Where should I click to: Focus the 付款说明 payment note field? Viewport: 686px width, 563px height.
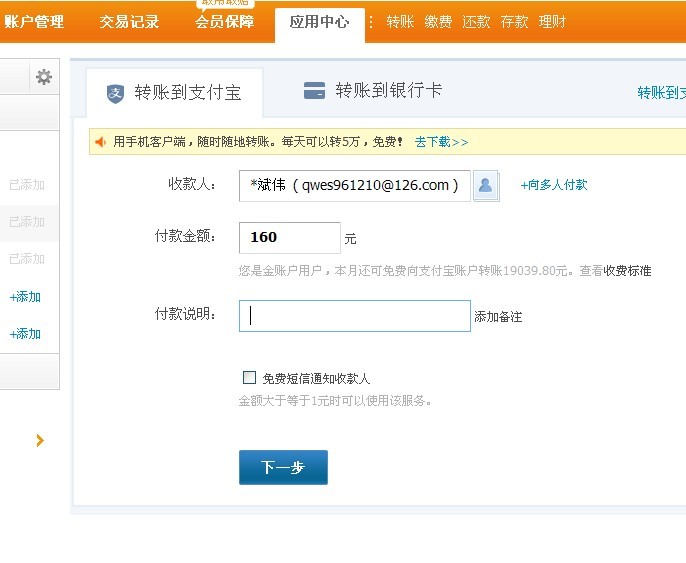[355, 316]
